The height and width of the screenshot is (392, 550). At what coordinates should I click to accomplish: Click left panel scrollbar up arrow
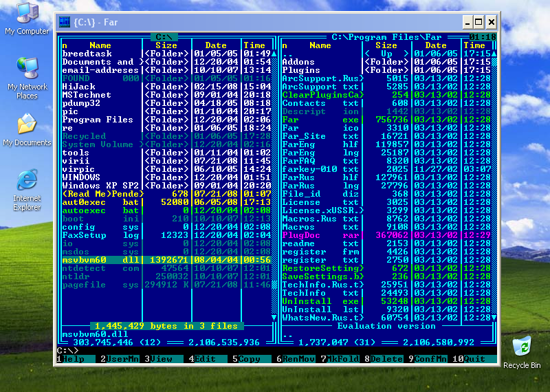point(274,54)
